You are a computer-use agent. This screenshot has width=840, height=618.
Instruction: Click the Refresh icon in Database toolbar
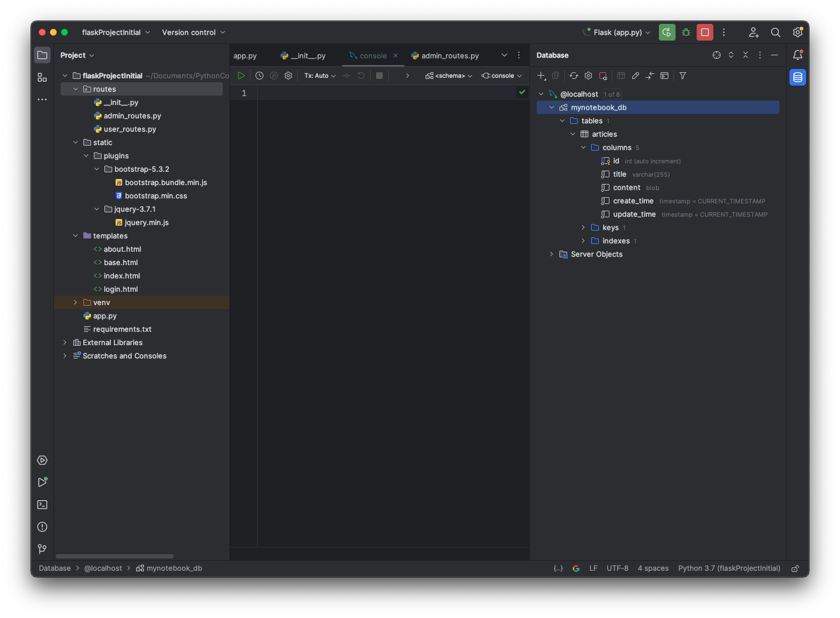tap(574, 76)
